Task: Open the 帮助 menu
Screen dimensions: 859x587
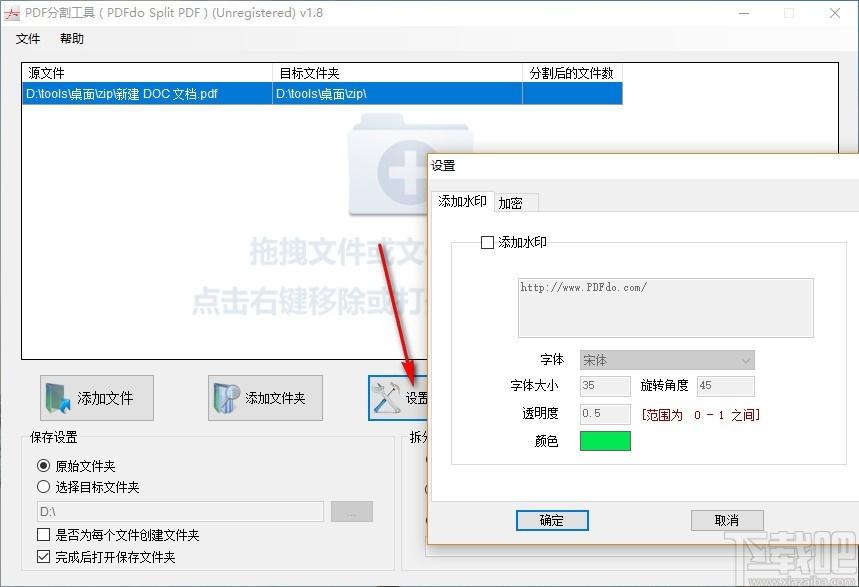Action: click(x=72, y=39)
